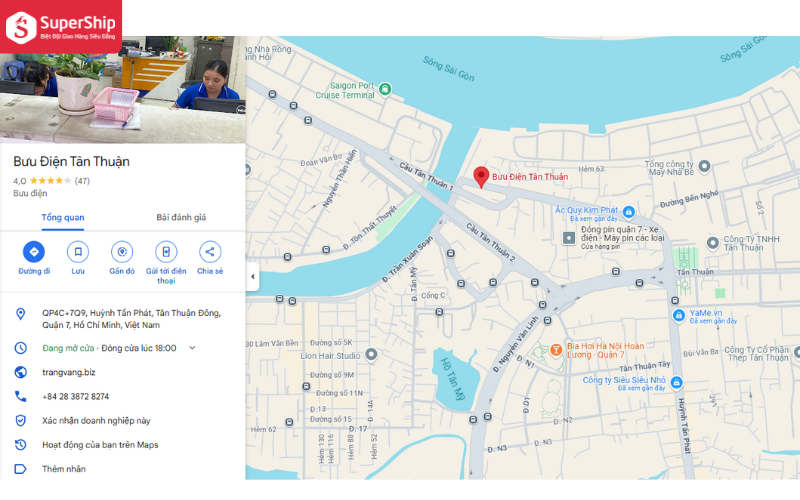
Task: Open the post office photo
Action: (122, 90)
